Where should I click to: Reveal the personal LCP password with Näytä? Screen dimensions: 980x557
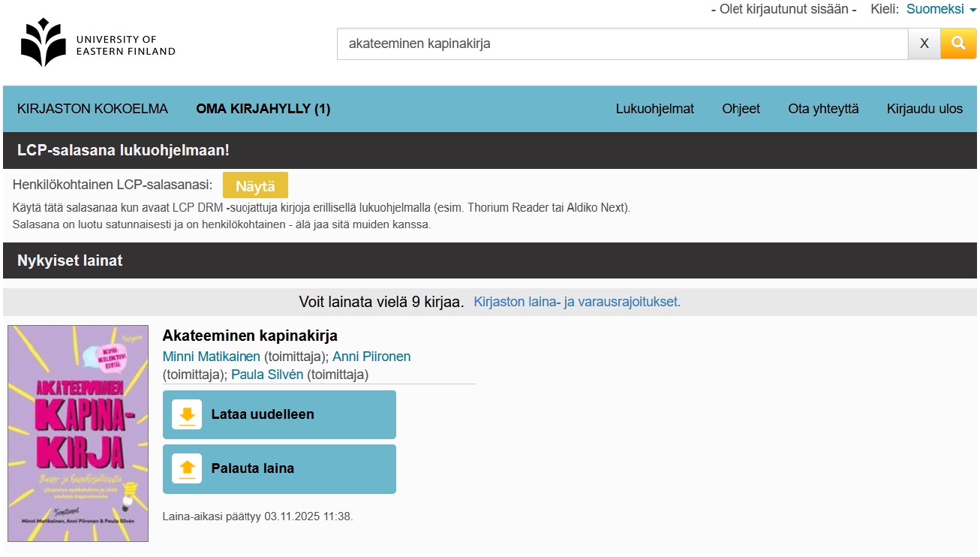[x=255, y=185]
